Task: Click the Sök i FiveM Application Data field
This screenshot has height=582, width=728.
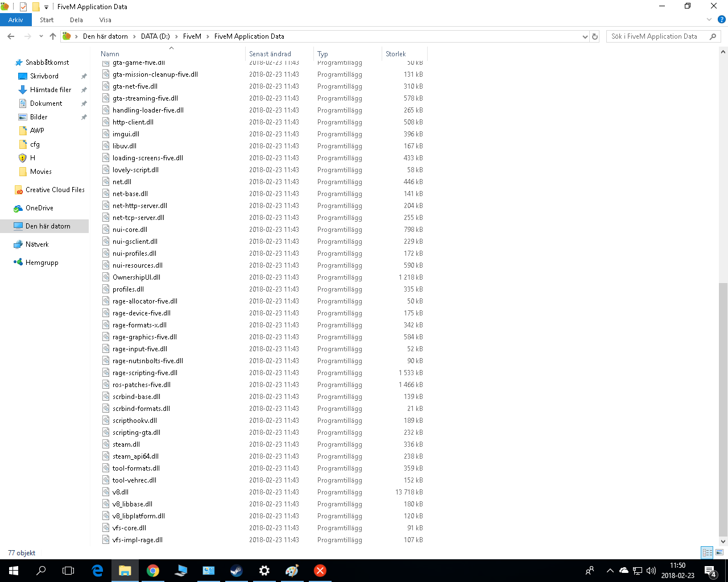Action: pos(659,36)
